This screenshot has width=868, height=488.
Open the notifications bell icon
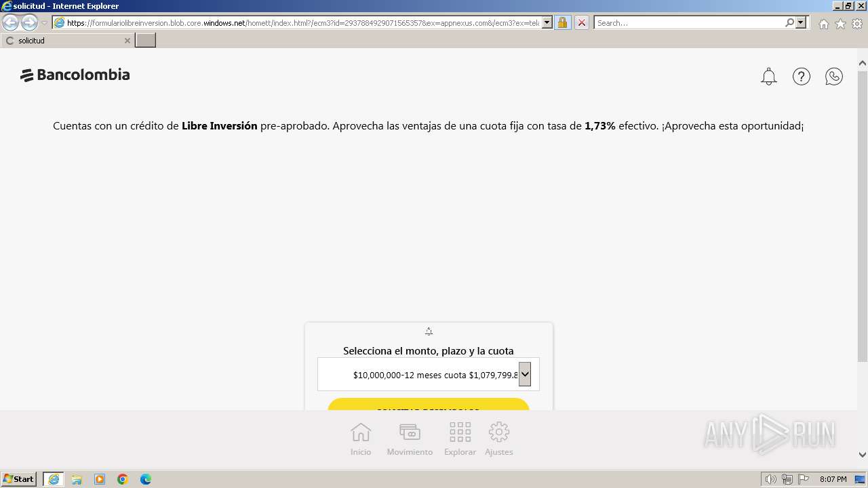click(x=768, y=77)
